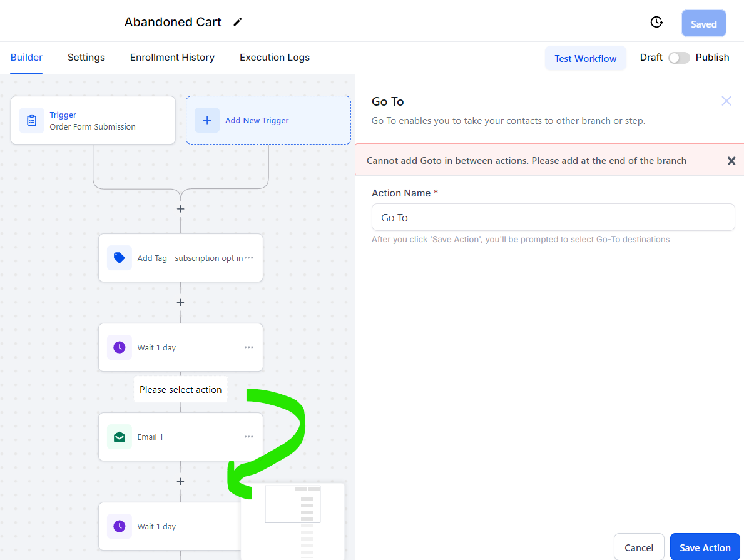This screenshot has height=560, width=744.
Task: Close the Go To panel
Action: (x=726, y=101)
